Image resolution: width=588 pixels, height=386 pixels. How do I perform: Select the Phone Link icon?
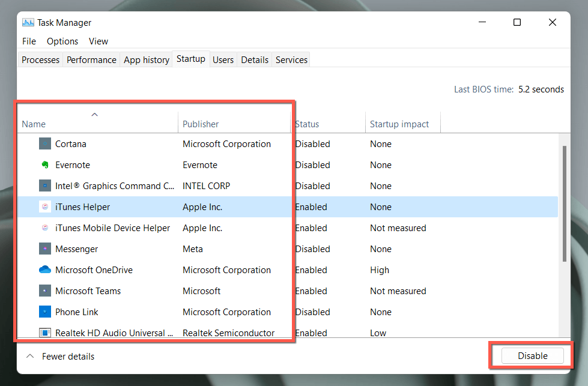pos(45,312)
